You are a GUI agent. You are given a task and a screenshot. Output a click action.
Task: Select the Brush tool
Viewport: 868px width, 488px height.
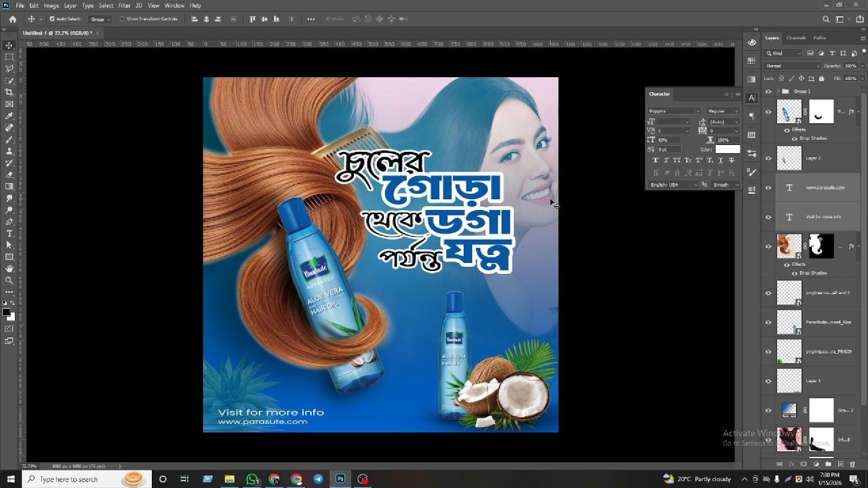click(9, 139)
